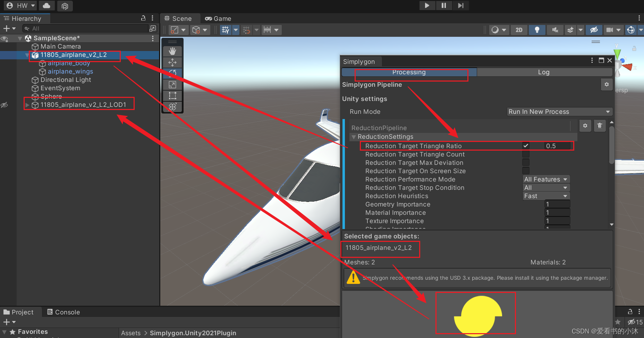
Task: Click Simplygon settings vertical scrollbar
Action: click(x=612, y=145)
